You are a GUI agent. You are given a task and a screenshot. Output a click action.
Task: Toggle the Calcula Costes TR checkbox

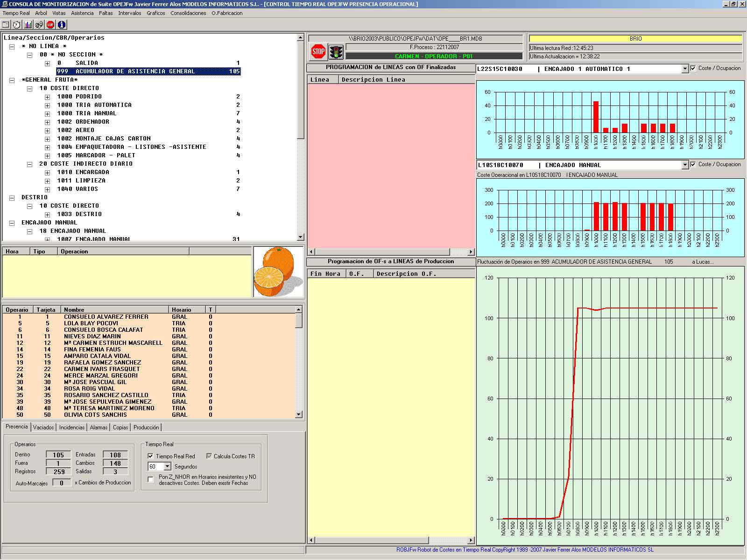[x=209, y=456]
